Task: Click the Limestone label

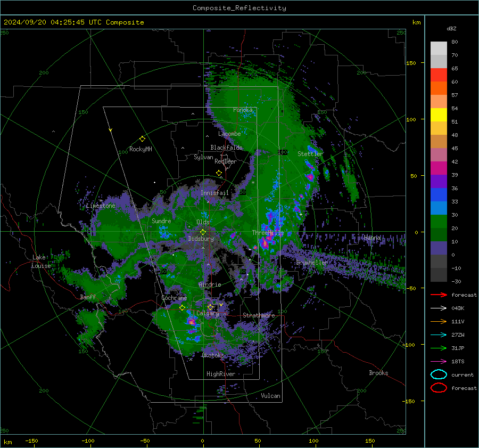Action: (x=101, y=206)
